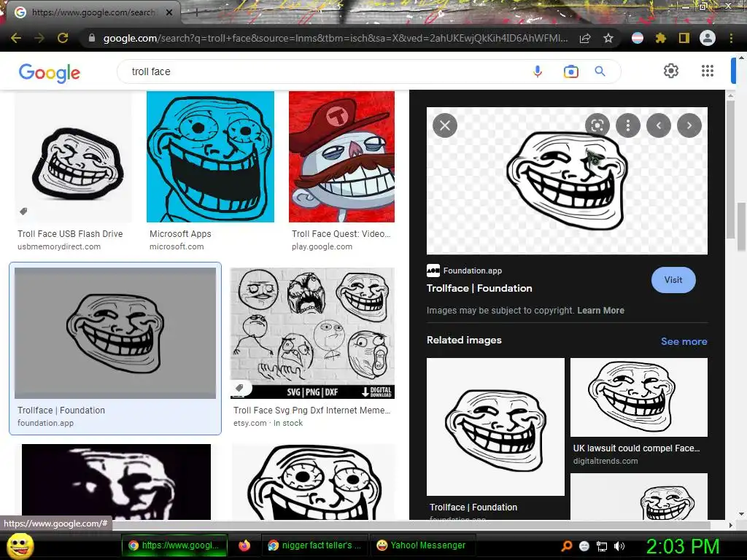Open the Microsoft Apps blue troll image
This screenshot has height=560, width=747.
click(210, 157)
